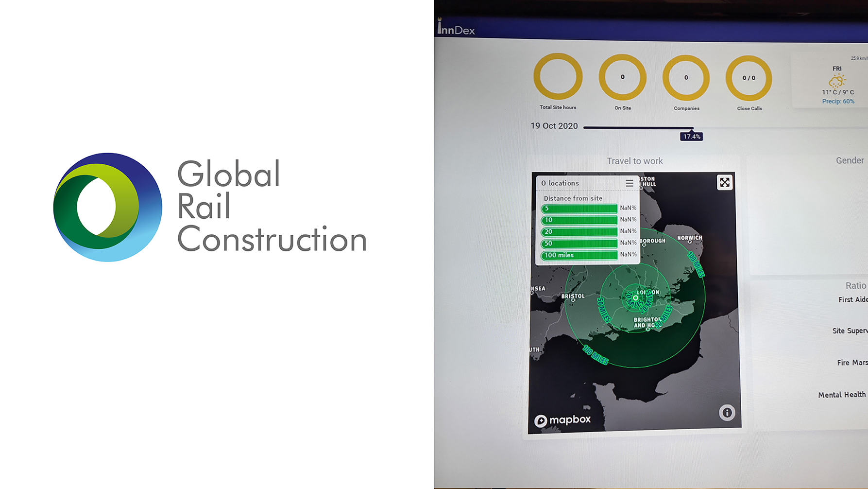Click the Fire Marshal ratio row
This screenshot has width=868, height=489.
[852, 363]
